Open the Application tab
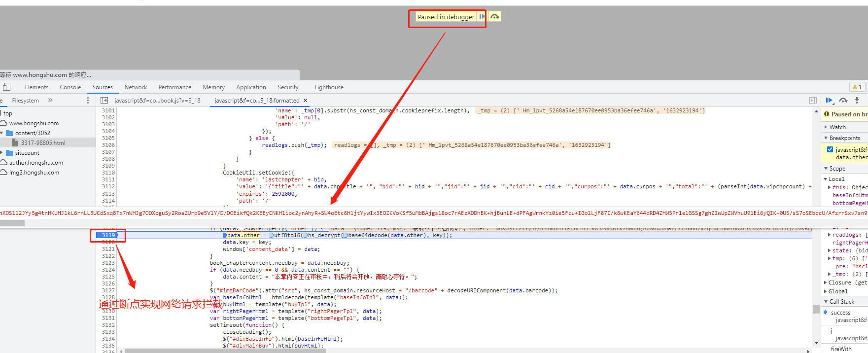868x353 pixels. [251, 87]
